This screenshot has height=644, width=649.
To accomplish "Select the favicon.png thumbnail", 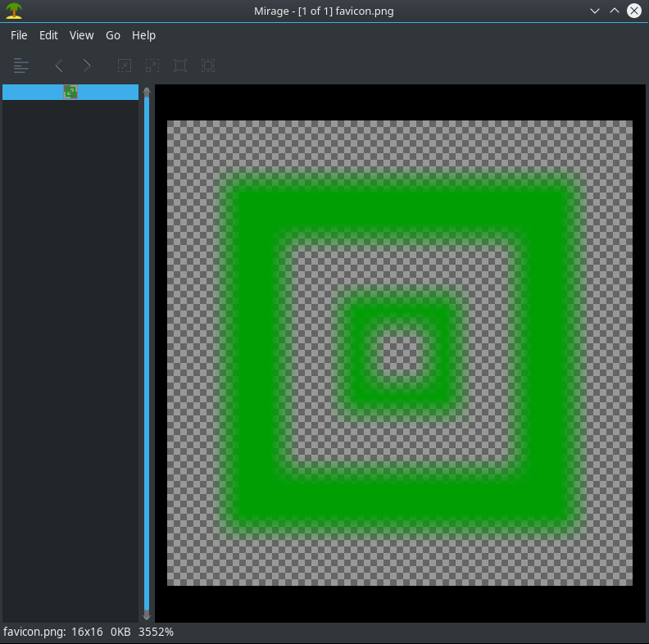I will 70,92.
